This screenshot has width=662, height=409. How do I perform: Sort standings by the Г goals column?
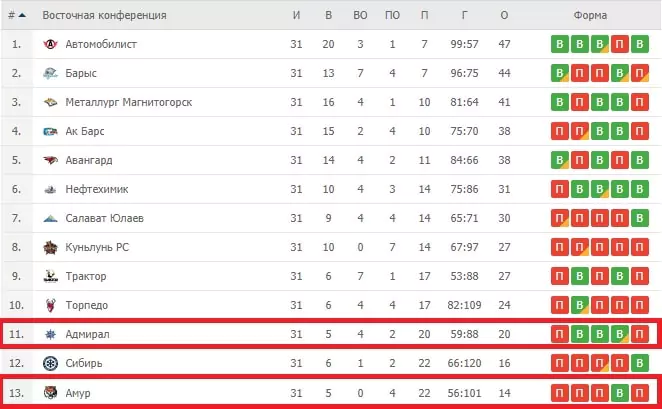(x=464, y=15)
